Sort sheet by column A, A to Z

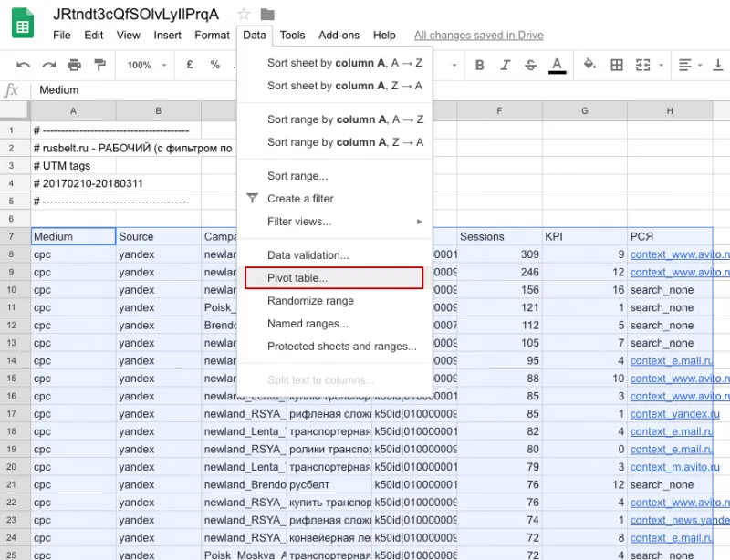tap(334, 63)
